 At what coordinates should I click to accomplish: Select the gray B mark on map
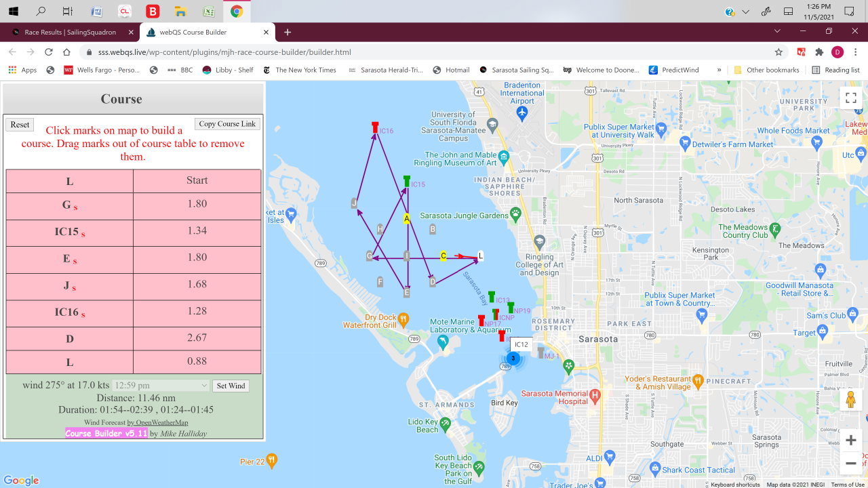coord(433,229)
